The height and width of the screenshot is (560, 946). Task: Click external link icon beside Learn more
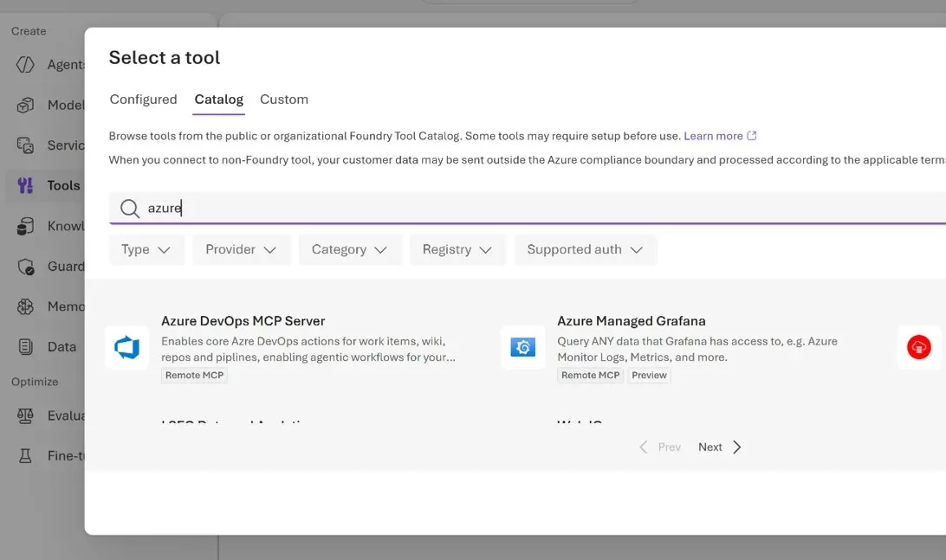(752, 136)
